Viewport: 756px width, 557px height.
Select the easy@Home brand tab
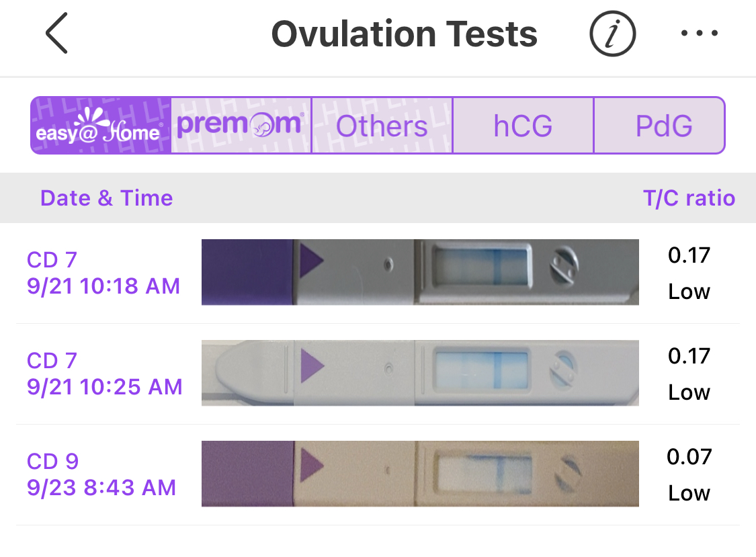click(x=101, y=126)
